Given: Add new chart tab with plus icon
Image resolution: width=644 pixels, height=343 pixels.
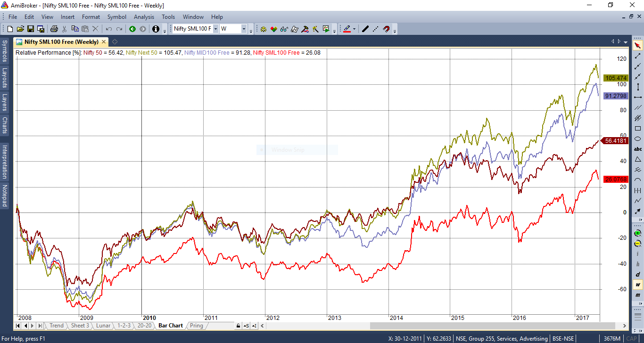Looking at the screenshot, I should pyautogui.click(x=115, y=42).
